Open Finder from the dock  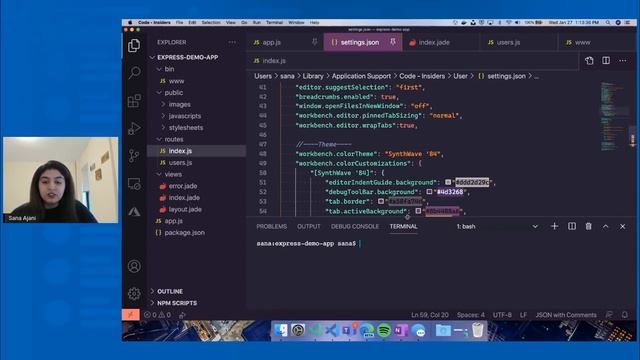281,330
